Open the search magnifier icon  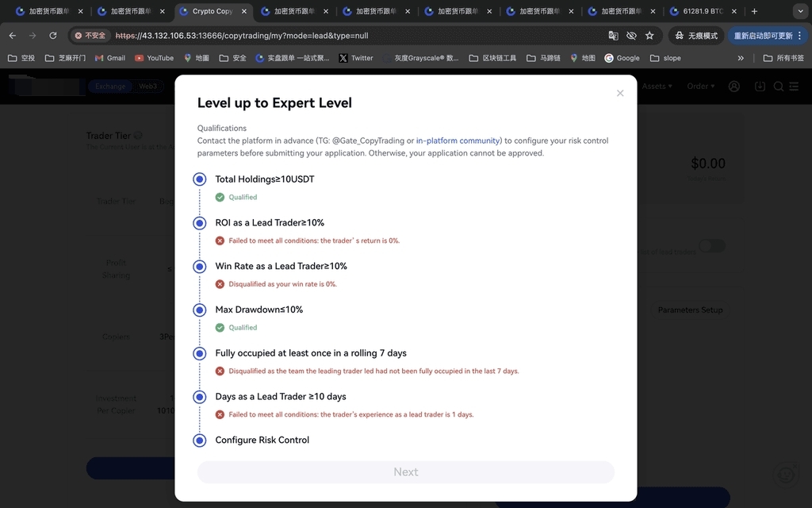779,87
